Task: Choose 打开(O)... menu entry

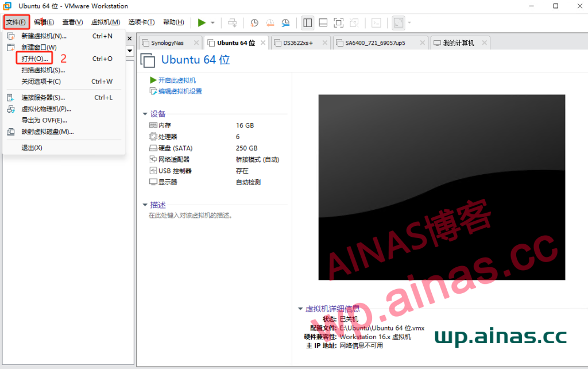Action: [64, 59]
